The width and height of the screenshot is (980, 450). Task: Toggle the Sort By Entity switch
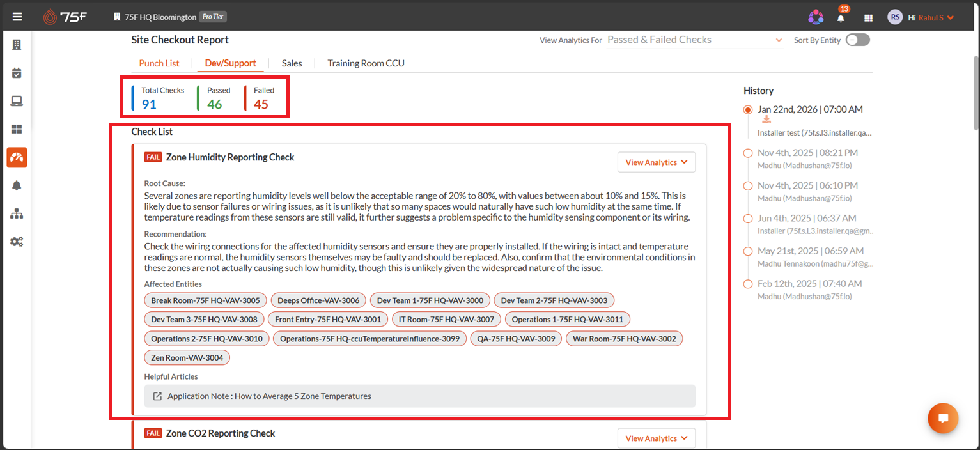858,40
